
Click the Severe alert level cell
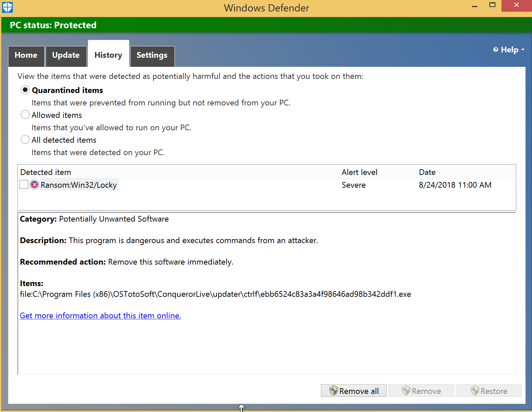coord(353,185)
